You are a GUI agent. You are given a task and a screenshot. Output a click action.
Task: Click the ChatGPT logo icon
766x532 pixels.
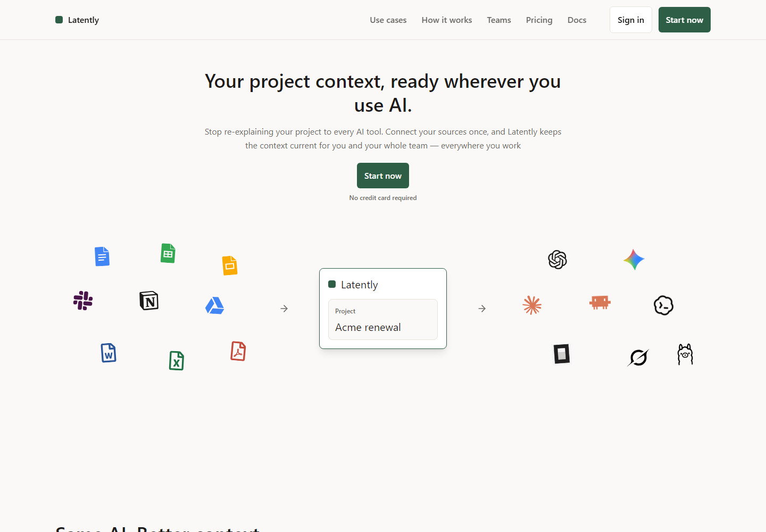point(557,260)
